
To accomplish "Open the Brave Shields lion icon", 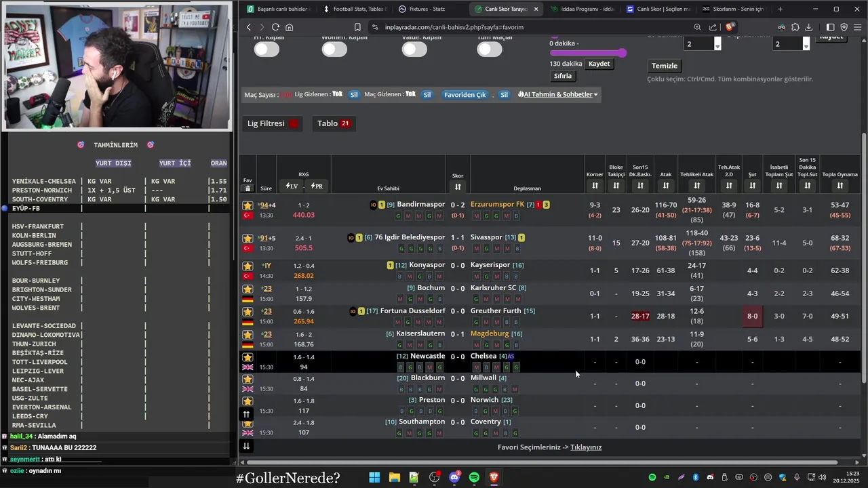I will 729,27.
